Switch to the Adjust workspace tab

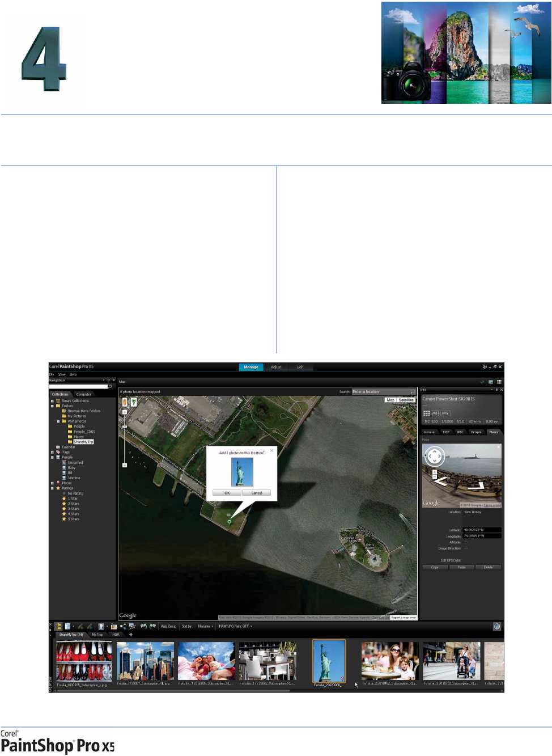276,367
